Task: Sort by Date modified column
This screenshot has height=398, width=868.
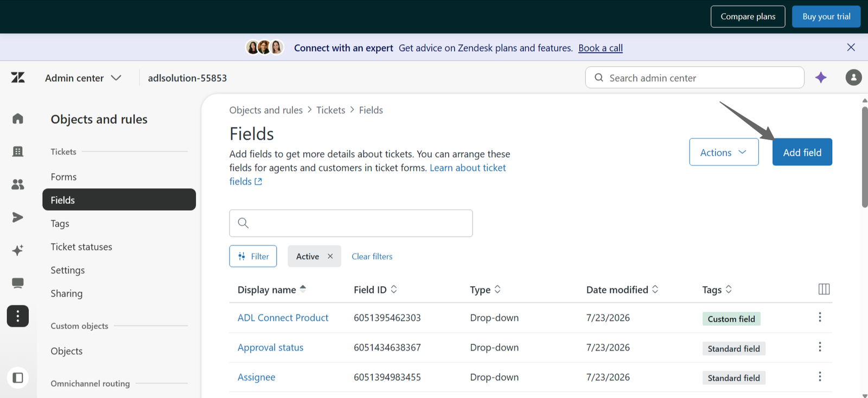Action: (x=622, y=289)
